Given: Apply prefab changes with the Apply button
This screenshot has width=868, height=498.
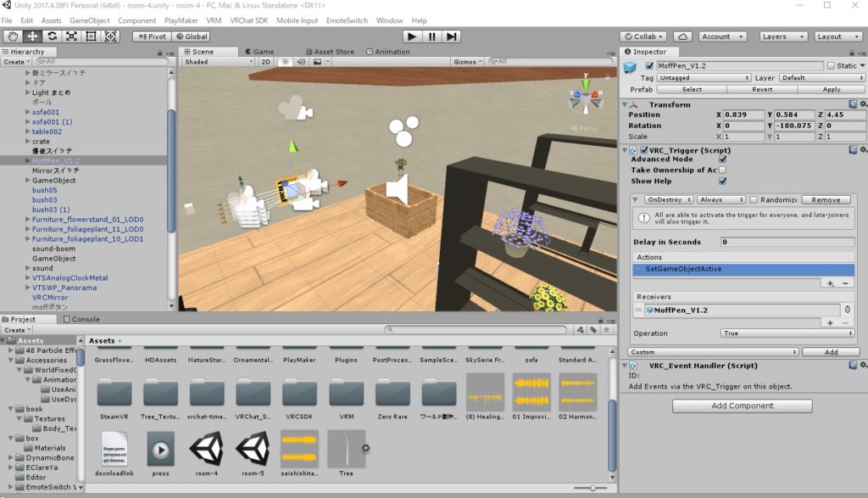Looking at the screenshot, I should point(831,88).
